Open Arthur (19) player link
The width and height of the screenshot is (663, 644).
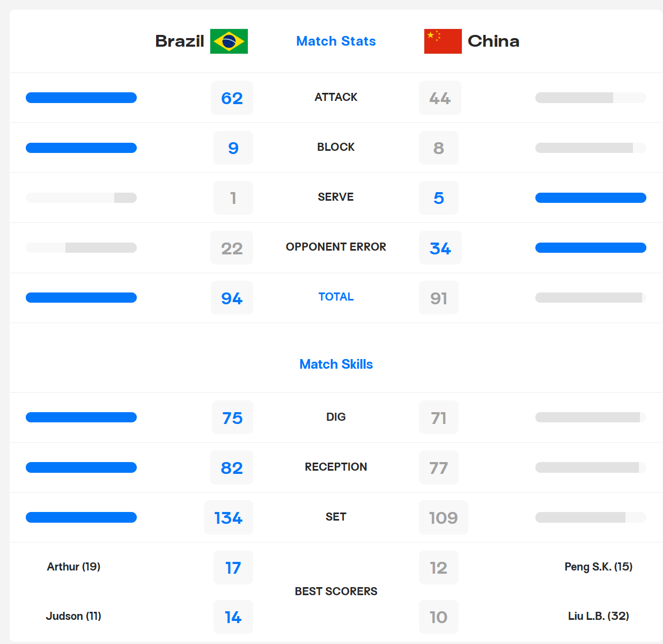coord(73,567)
